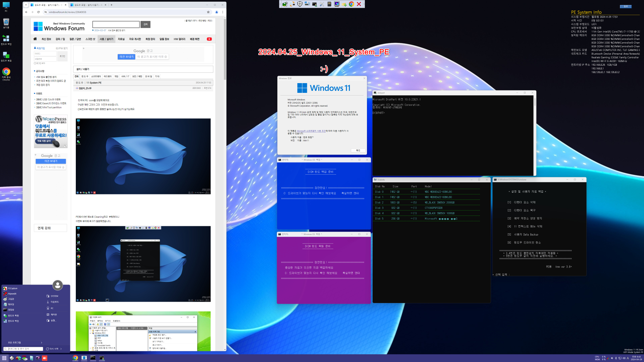This screenshot has width=644, height=362.
Task: Launch the command prompt user icon in top bar
Action: click(314, 4)
